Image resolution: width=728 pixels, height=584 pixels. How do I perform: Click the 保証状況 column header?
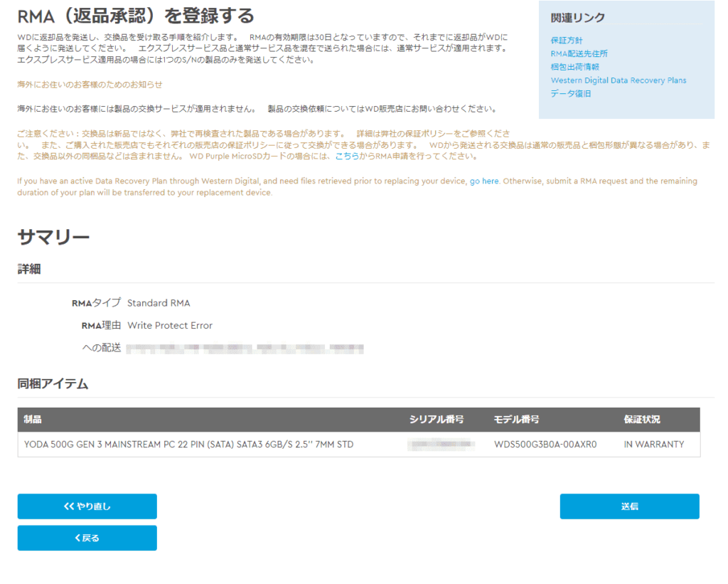pyautogui.click(x=642, y=420)
